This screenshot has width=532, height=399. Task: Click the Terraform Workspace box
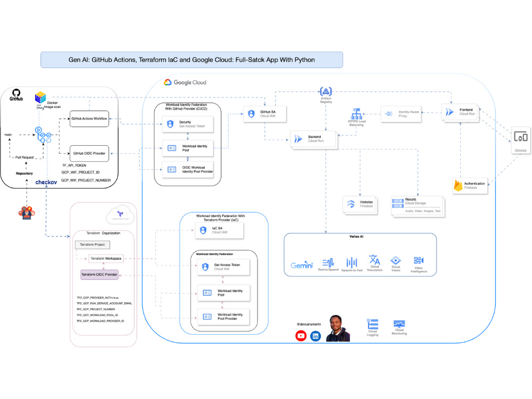coord(106,259)
